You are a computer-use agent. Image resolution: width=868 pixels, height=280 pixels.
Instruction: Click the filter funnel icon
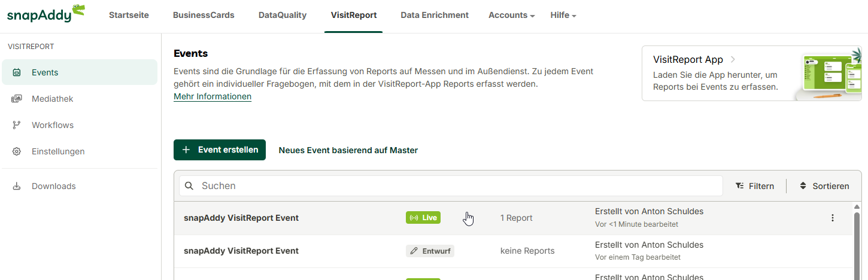740,186
